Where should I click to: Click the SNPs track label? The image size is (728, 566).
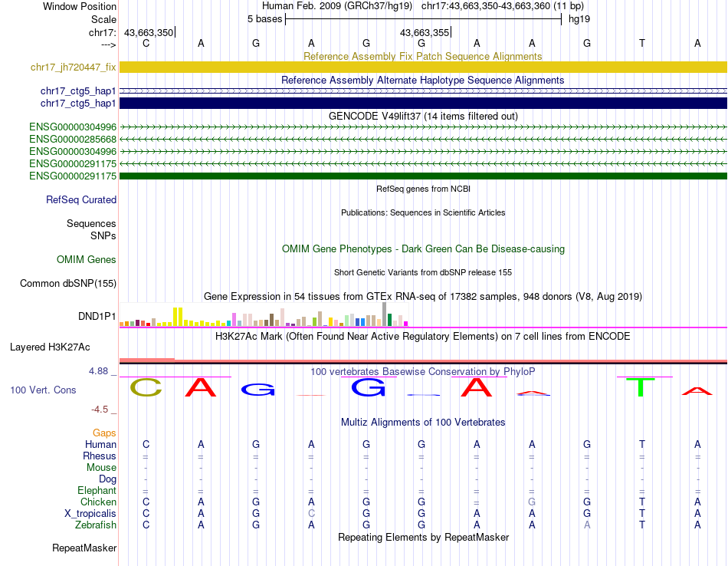click(x=103, y=235)
